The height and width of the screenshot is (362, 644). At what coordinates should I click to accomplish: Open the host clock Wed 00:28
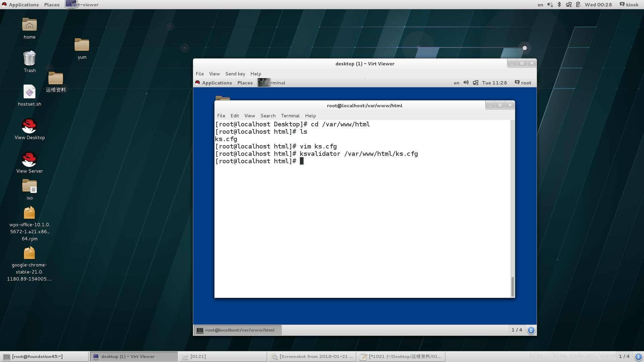pos(598,5)
